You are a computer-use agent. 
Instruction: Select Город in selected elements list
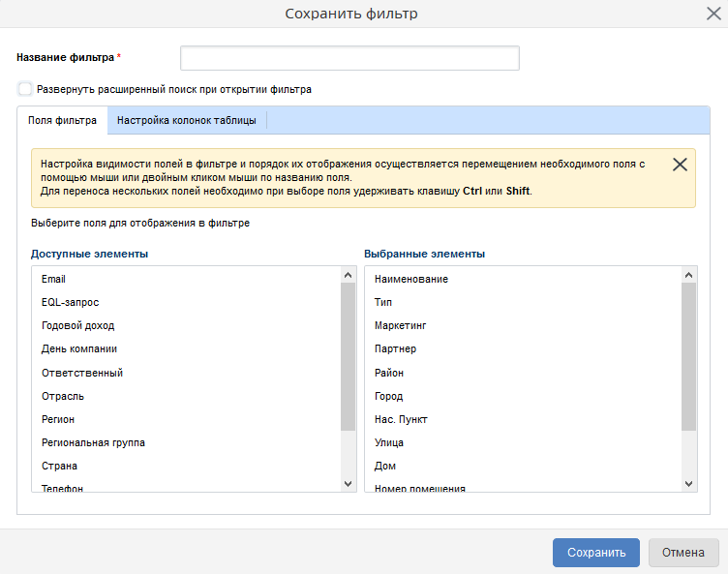(389, 396)
